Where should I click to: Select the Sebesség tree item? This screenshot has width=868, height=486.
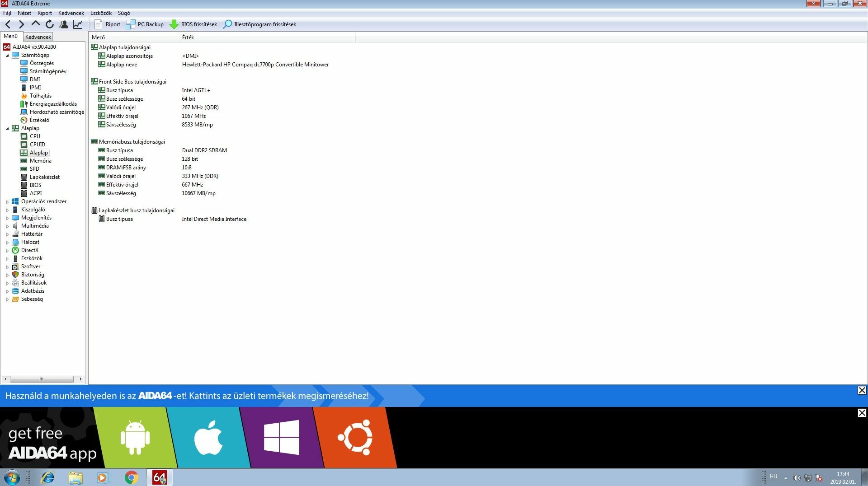(32, 299)
